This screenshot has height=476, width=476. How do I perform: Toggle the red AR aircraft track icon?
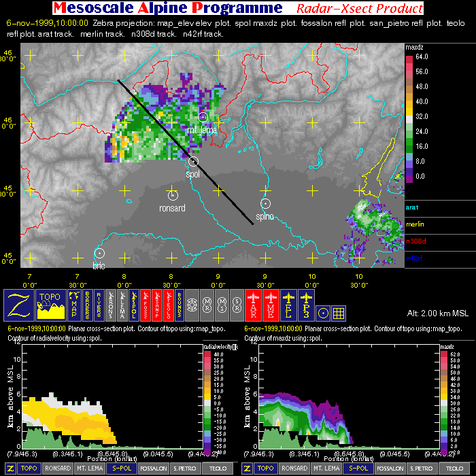point(253,305)
